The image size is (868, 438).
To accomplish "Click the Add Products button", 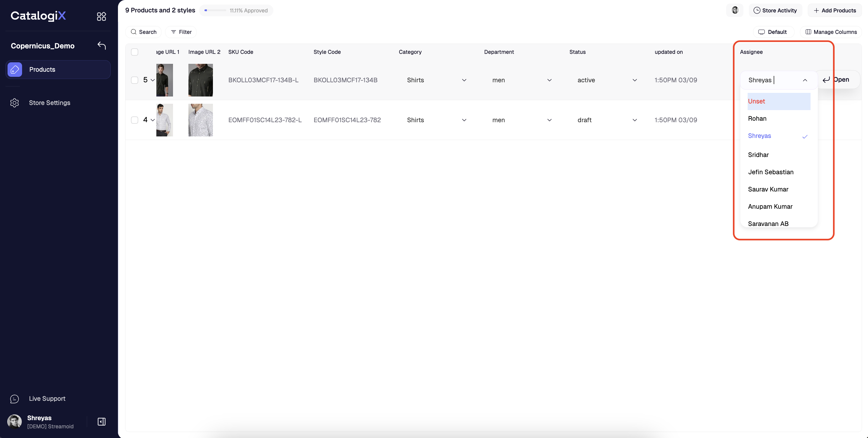I will click(x=835, y=11).
